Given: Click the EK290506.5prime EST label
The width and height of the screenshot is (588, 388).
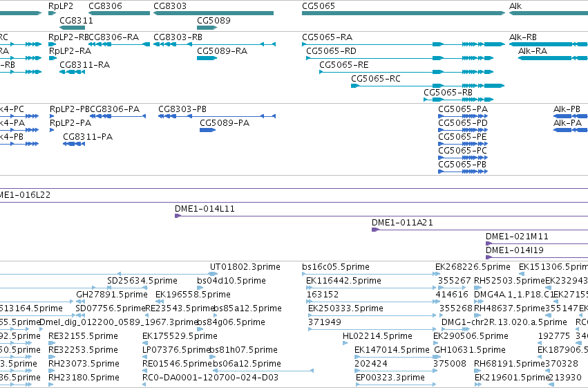Looking at the screenshot, I should coord(471,336).
